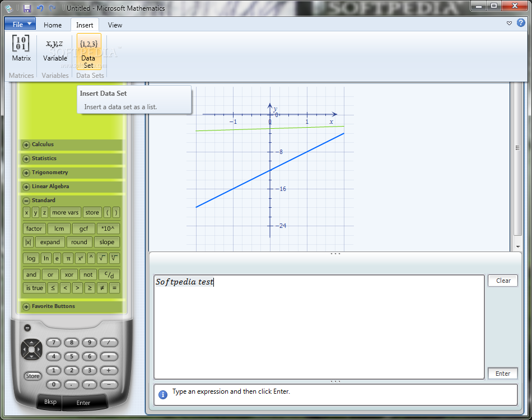Click the calculator multiply key
This screenshot has height=420, width=532.
coord(109,357)
